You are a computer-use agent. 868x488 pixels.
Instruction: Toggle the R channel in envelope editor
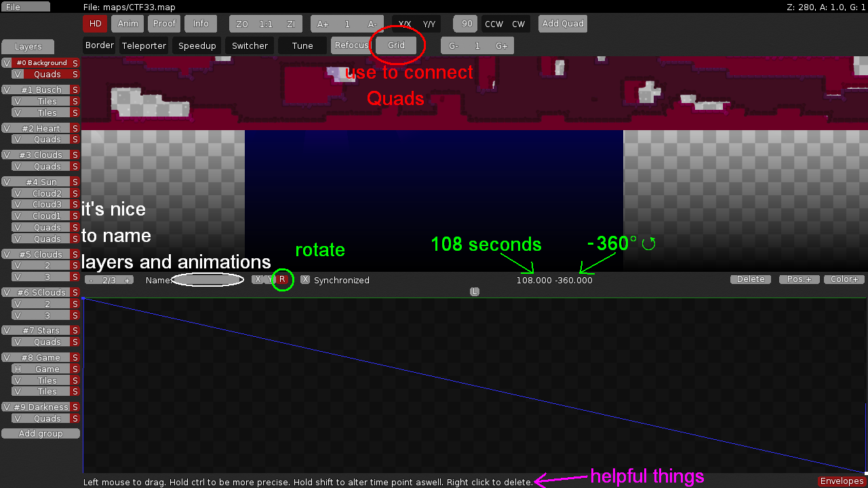coord(282,279)
